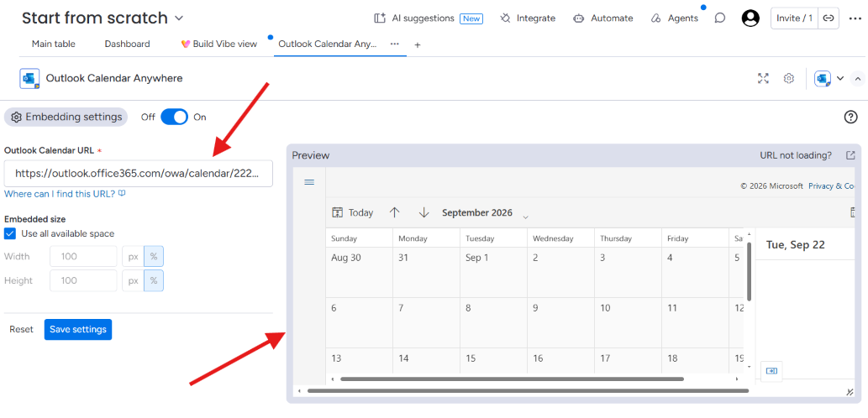Open Outlook calendar hamburger menu
The image size is (868, 418).
pyautogui.click(x=309, y=182)
